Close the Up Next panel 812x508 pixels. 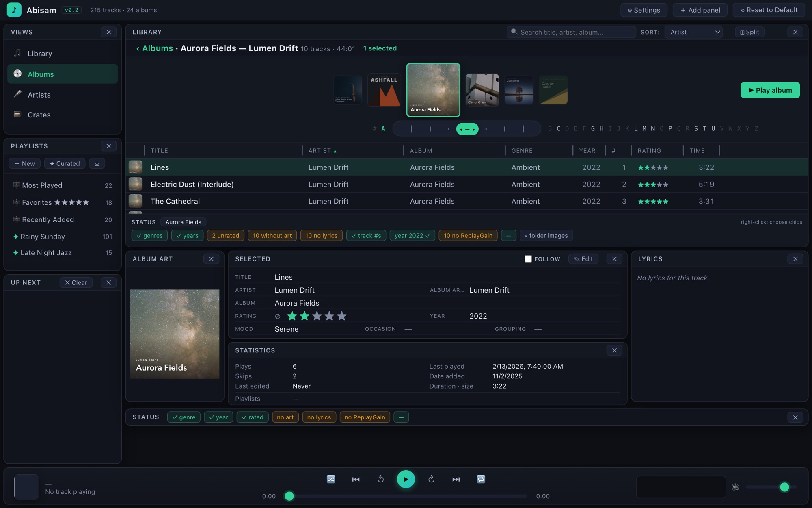pos(108,282)
